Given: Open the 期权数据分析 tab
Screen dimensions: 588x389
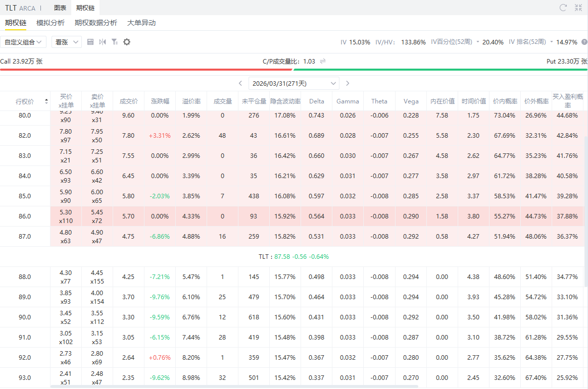Looking at the screenshot, I should click(96, 23).
